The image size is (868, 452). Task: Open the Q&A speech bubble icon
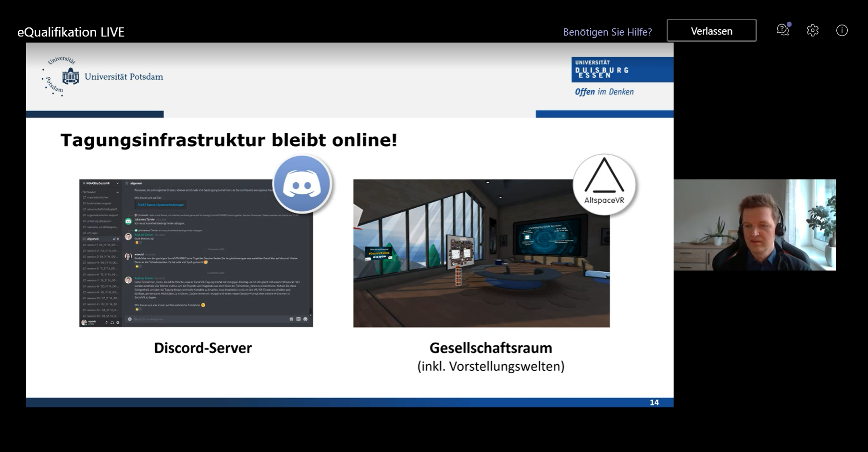click(x=782, y=30)
